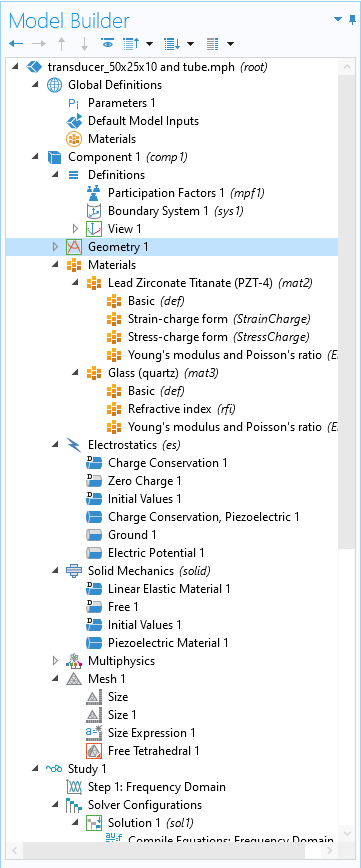Pin the Model Builder panel

353,20
